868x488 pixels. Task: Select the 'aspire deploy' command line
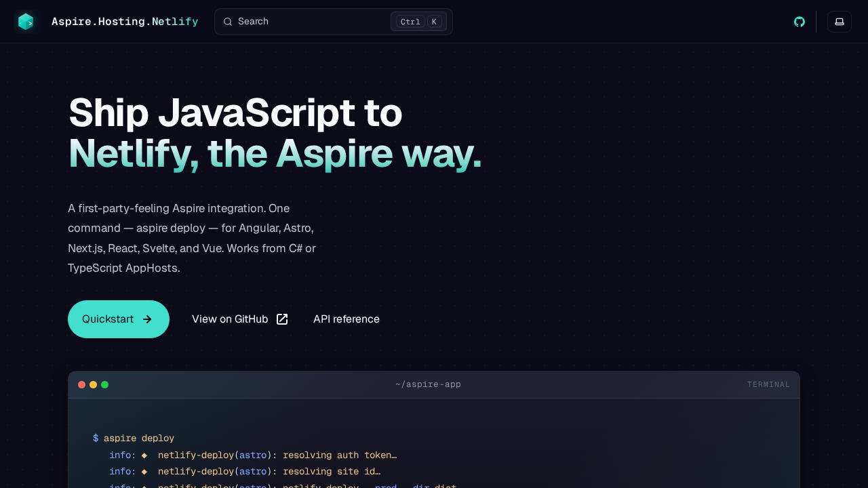134,439
